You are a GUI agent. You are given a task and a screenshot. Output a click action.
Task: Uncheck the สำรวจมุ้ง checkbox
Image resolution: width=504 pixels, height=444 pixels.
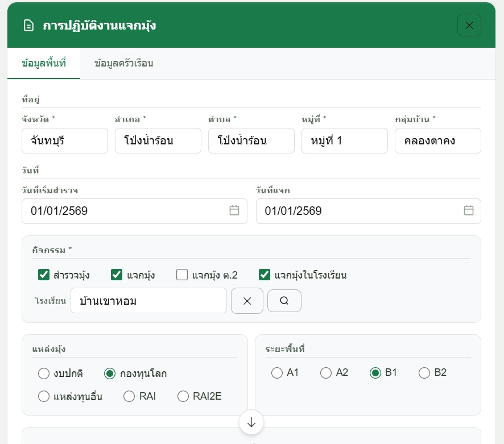(44, 275)
